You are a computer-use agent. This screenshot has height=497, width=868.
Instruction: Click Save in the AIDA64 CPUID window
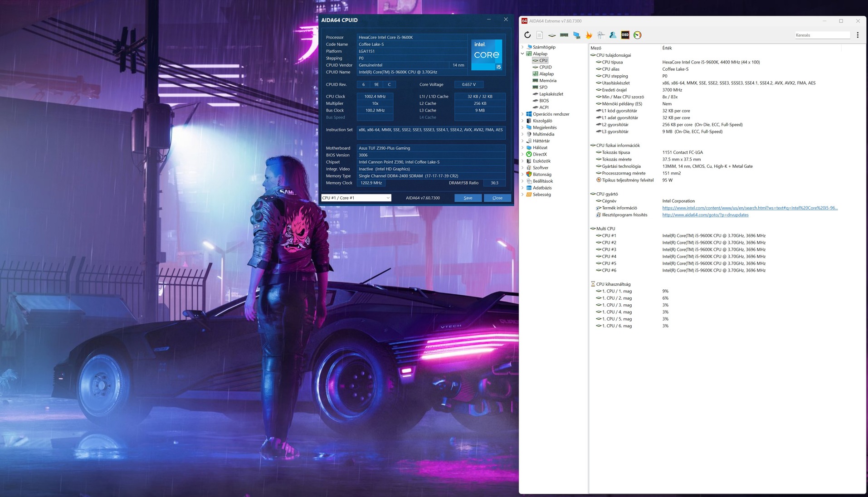tap(468, 198)
